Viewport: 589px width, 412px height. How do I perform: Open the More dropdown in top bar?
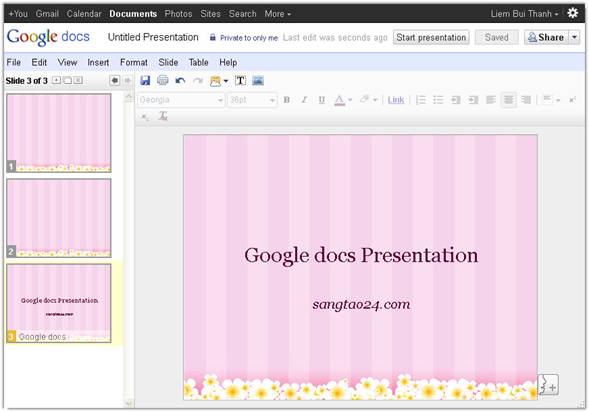[x=278, y=14]
